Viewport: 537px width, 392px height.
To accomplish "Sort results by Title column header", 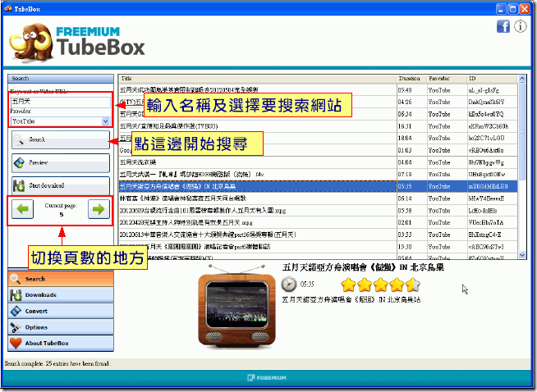I will click(x=258, y=79).
